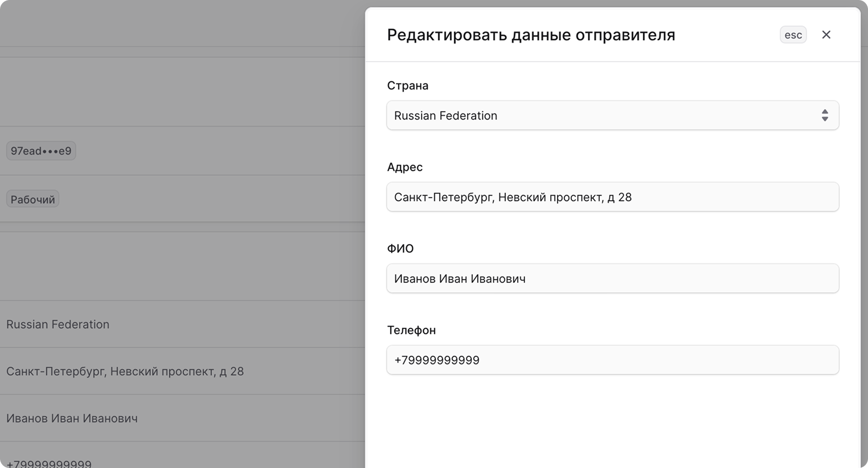
Task: Expand the country selector in the dialog
Action: click(x=612, y=115)
